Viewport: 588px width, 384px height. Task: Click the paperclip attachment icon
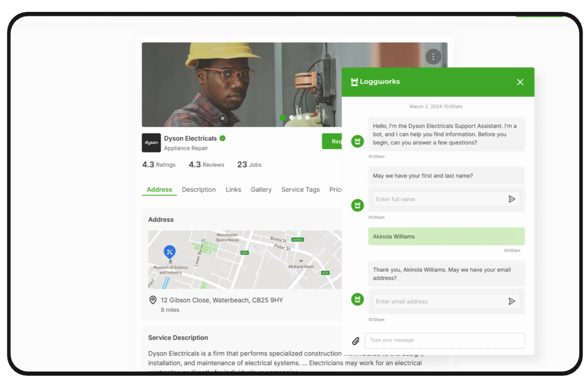(356, 341)
